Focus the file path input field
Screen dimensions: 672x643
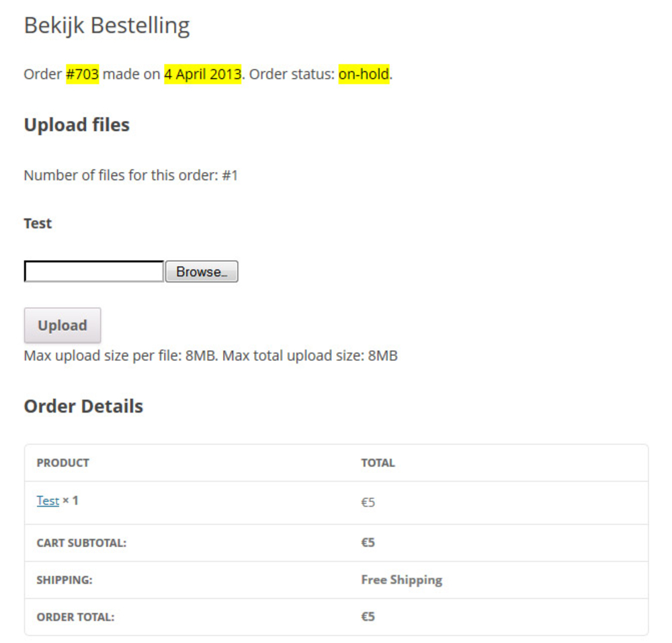[x=94, y=271]
